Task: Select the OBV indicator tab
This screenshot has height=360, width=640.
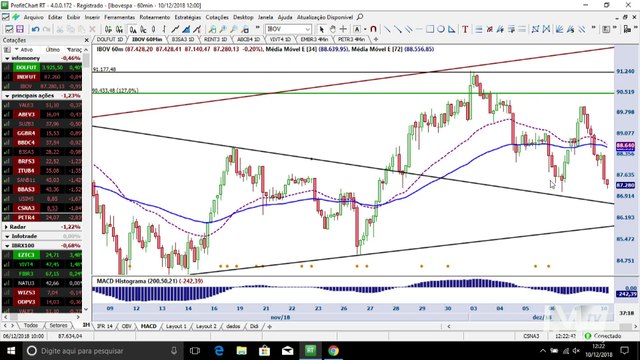Action: (127, 326)
